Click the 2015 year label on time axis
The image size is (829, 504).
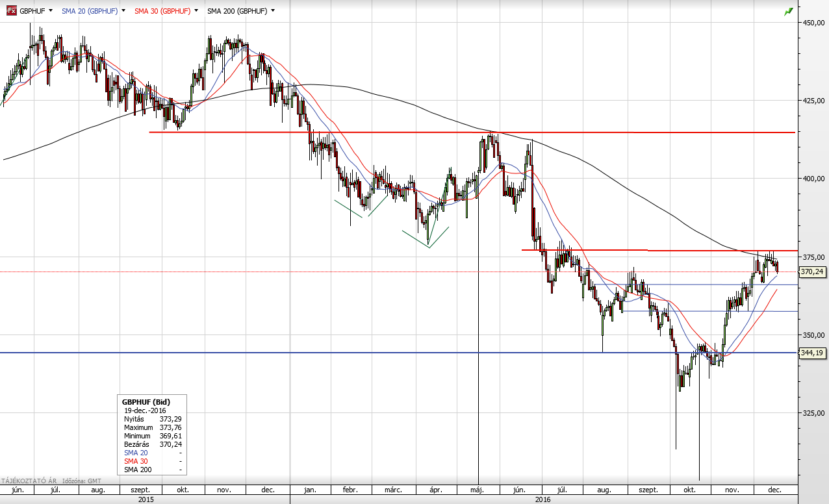[146, 499]
